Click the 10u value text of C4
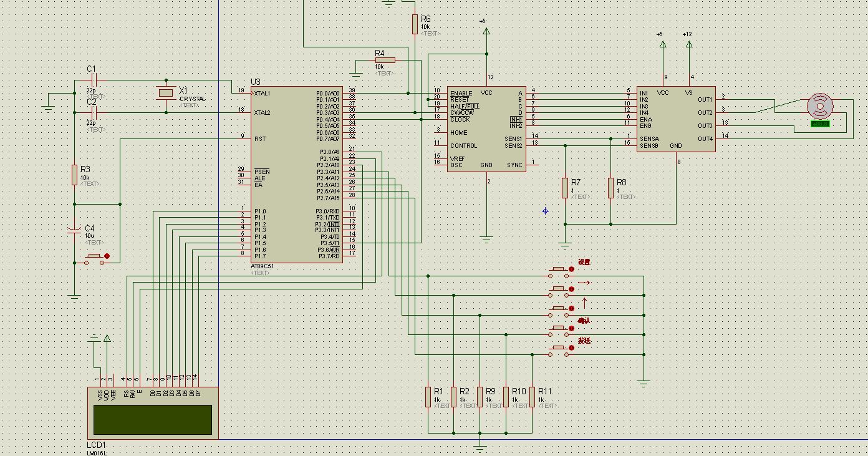The image size is (868, 456). [x=89, y=236]
